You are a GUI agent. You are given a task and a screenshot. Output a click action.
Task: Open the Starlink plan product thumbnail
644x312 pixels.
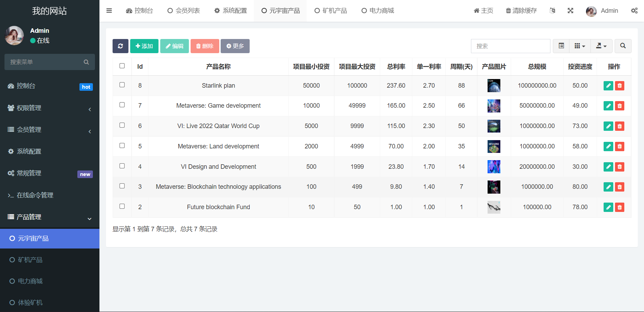(x=494, y=86)
